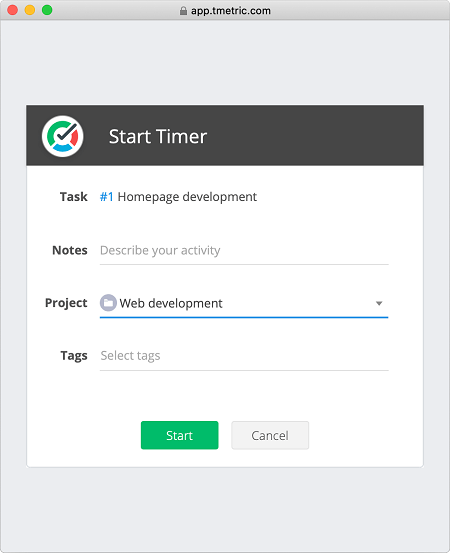Click the Start Timer heading

tap(158, 136)
